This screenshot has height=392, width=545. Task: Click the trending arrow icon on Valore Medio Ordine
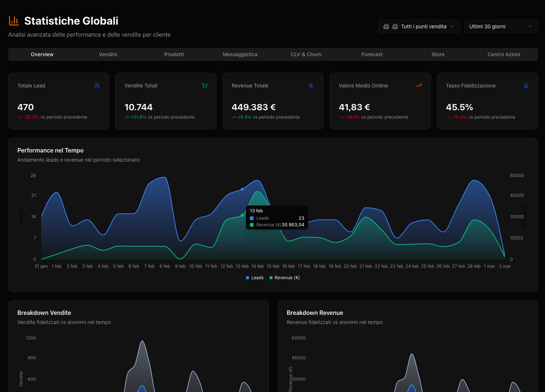(418, 85)
